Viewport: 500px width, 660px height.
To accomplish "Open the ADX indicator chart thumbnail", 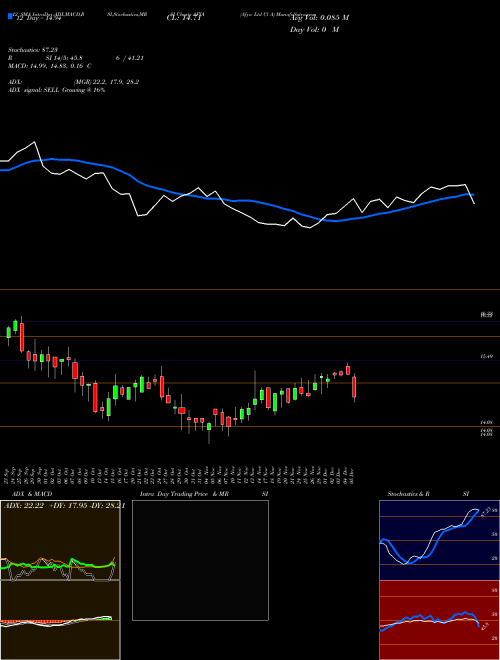I will click(60, 540).
